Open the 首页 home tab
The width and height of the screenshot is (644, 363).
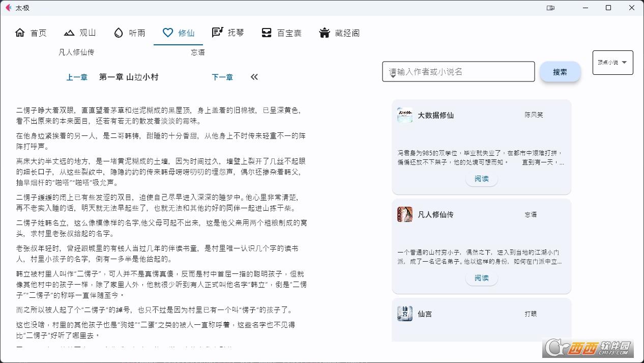click(x=31, y=33)
